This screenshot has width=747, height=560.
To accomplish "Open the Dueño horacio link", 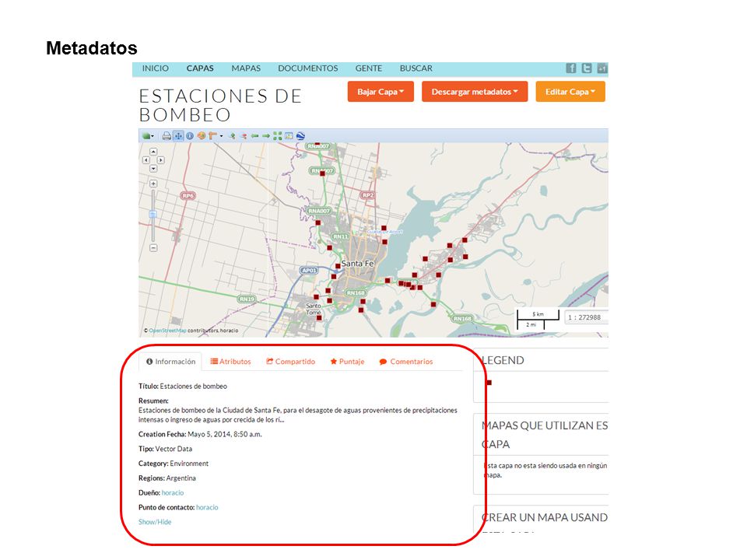I will [173, 493].
